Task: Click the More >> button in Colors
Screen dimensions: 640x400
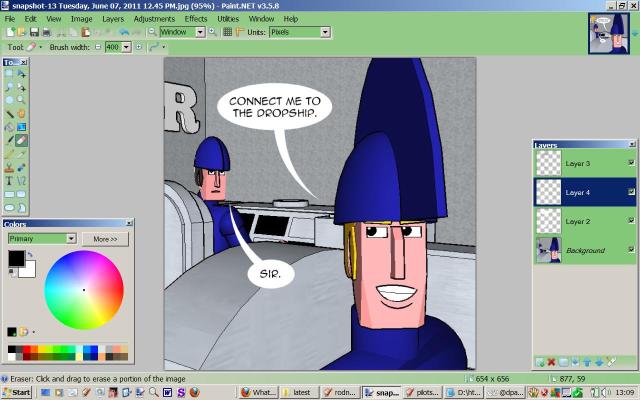Action: [x=106, y=239]
